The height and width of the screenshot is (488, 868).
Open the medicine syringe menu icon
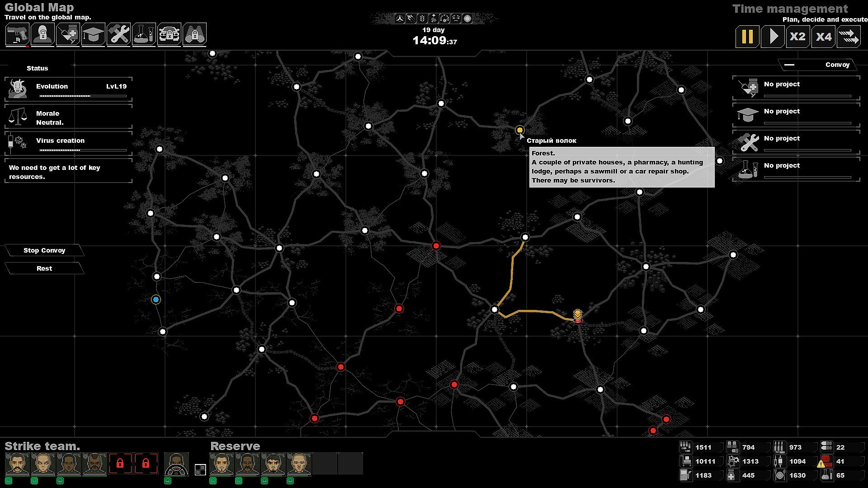click(x=68, y=34)
